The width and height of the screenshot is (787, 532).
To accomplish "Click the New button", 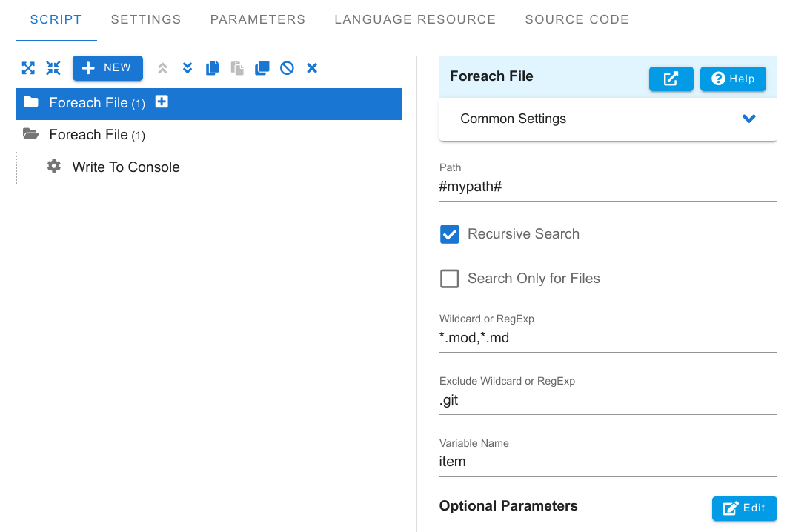I will tap(107, 67).
